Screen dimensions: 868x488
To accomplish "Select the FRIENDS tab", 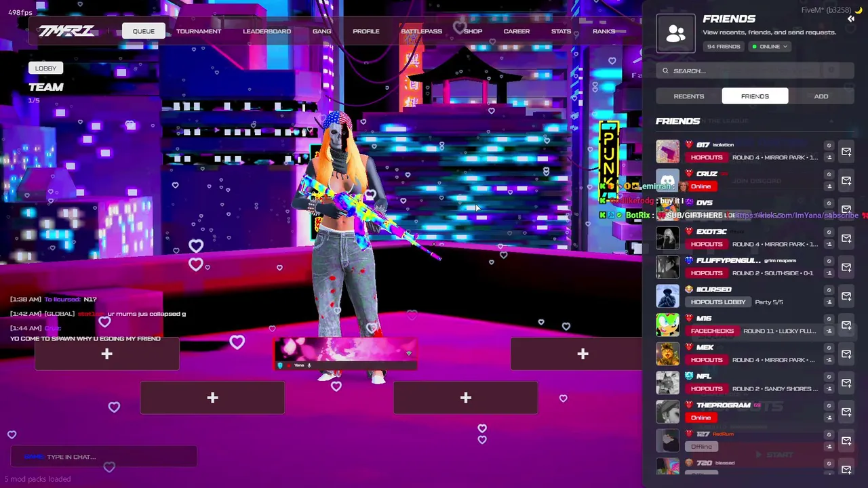I will 755,96.
